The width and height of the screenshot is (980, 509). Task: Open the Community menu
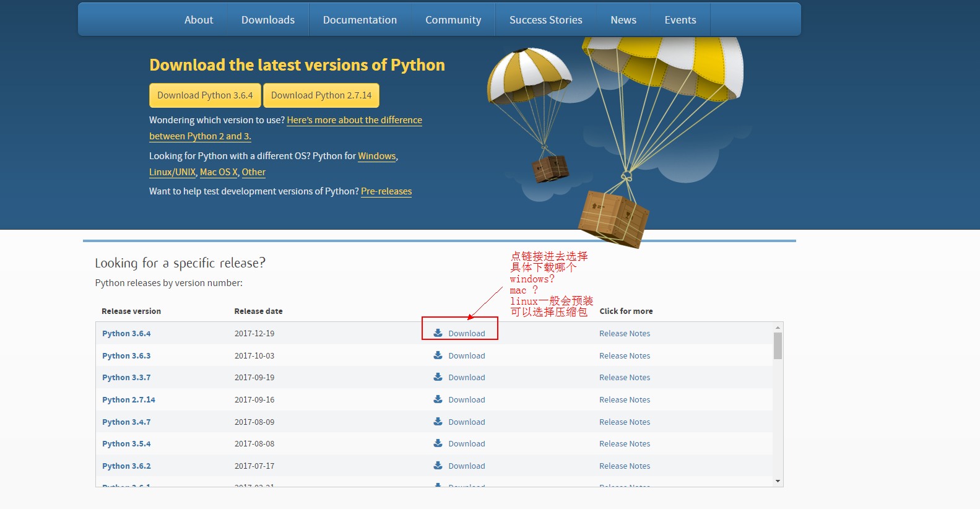(x=453, y=20)
